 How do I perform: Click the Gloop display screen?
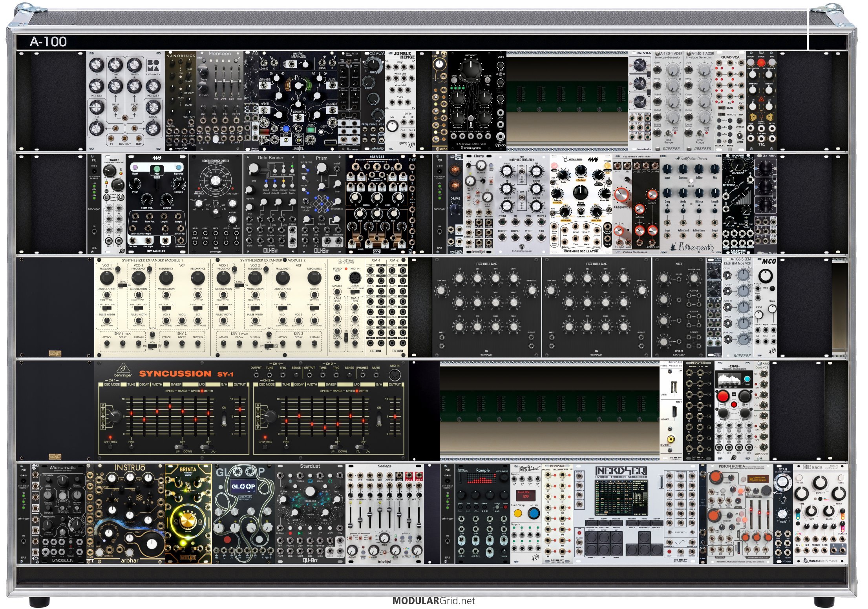[x=243, y=486]
